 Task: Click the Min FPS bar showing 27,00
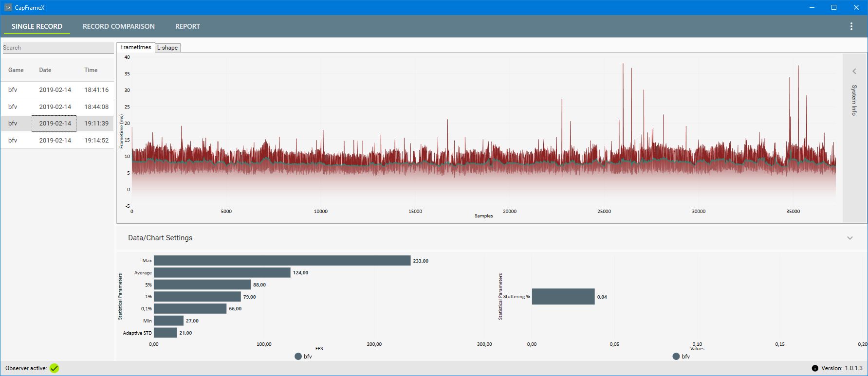tap(168, 321)
